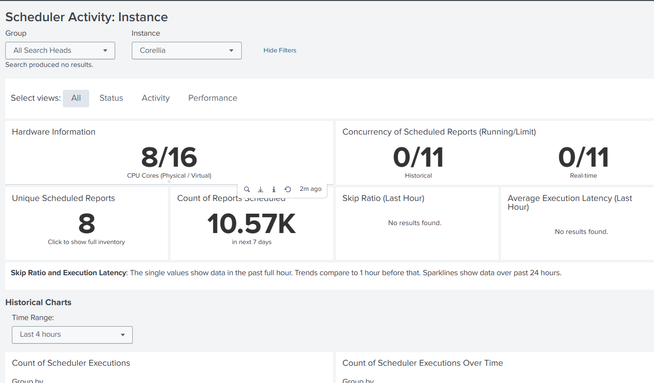This screenshot has height=383, width=654.
Task: Switch to the Activity view
Action: click(x=156, y=98)
